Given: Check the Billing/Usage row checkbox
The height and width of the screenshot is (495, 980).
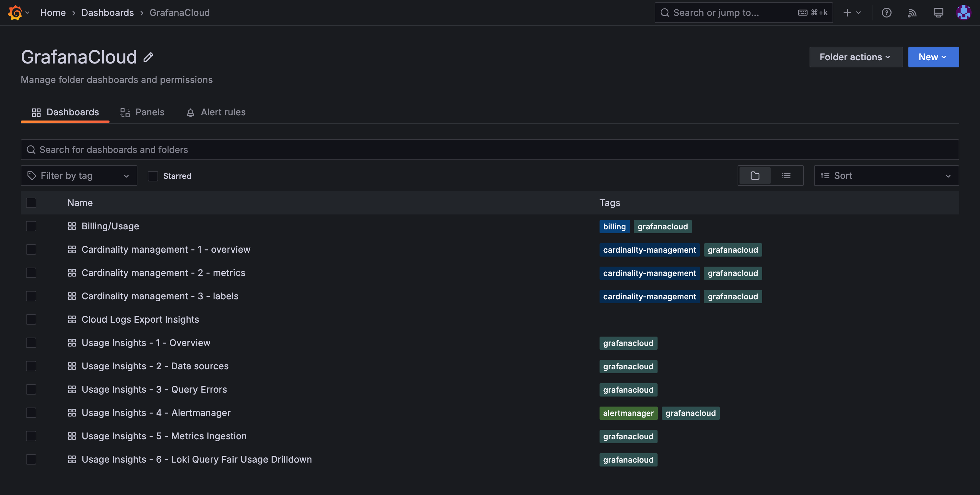Looking at the screenshot, I should pos(31,226).
